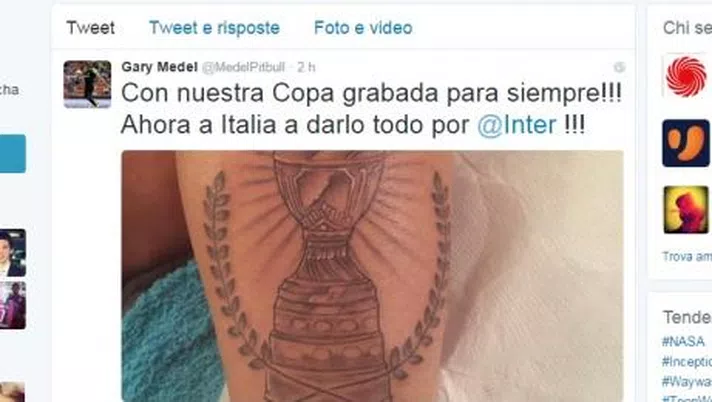Viewport: 712px width, 402px height.
Task: Open Gary Medel's profile avatar
Action: pyautogui.click(x=87, y=84)
